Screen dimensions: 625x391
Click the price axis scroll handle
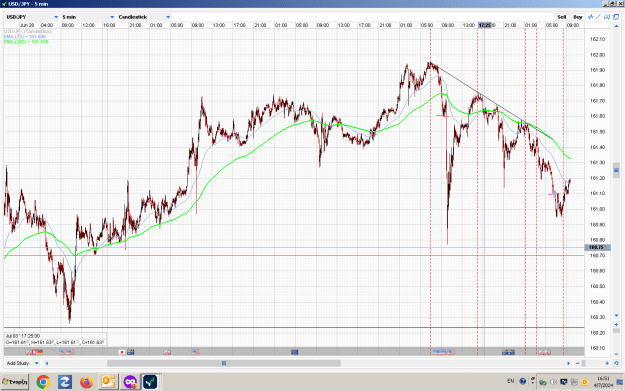coord(616,170)
